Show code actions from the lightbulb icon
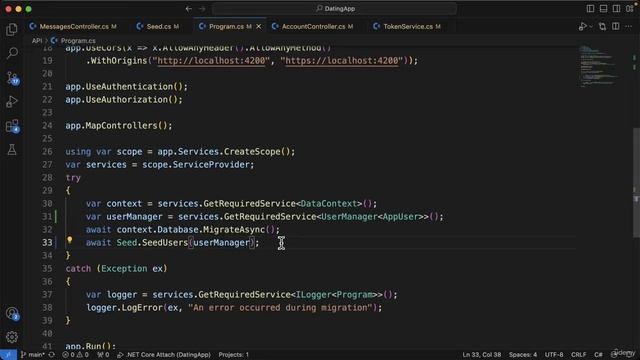 point(70,240)
